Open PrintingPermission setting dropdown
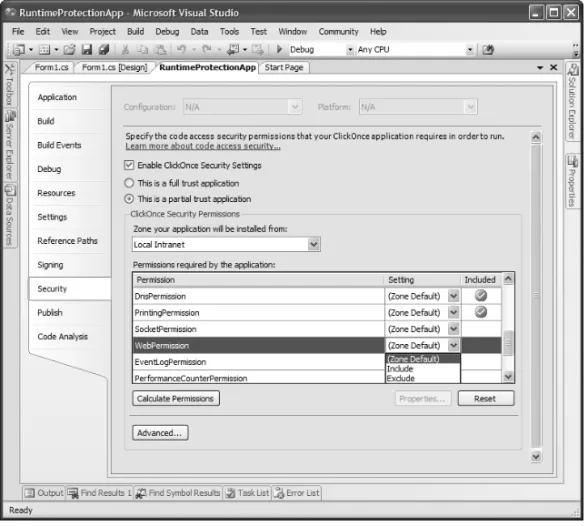 tap(453, 312)
